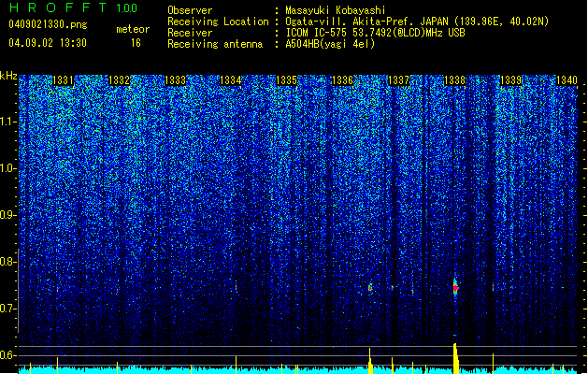Screen dimensions: 588x374
Task: Click the faint echo just before 1334
Action: coord(236,288)
